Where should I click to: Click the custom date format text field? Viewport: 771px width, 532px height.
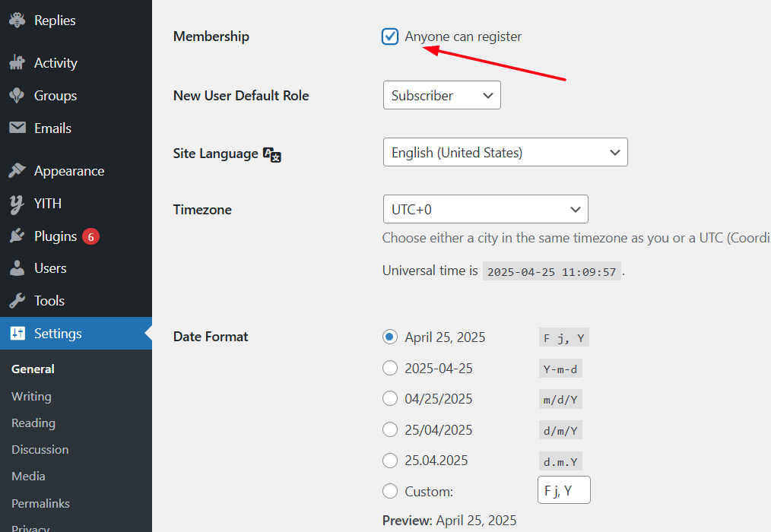563,491
